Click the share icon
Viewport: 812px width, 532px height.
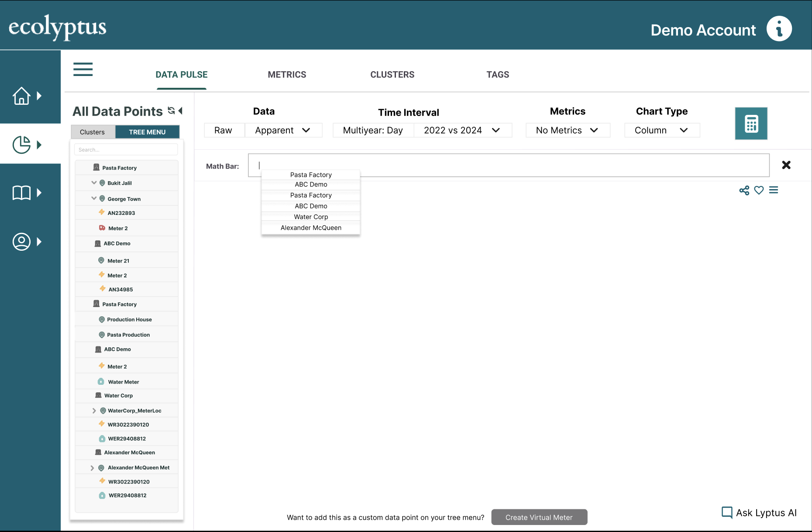[x=744, y=190]
